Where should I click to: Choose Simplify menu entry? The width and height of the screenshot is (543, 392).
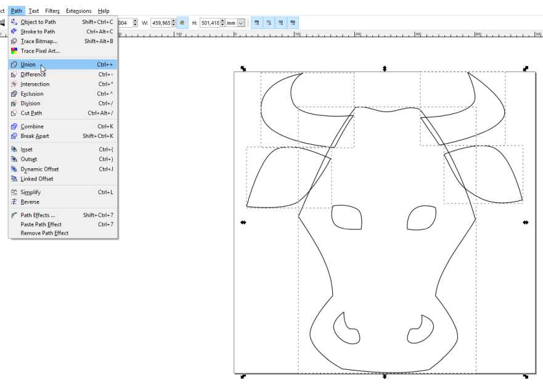(x=63, y=192)
